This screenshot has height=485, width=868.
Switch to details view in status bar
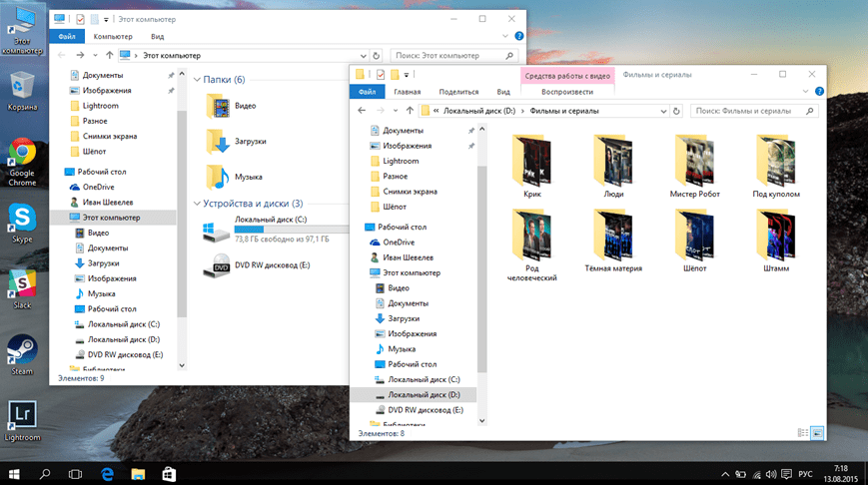point(803,433)
